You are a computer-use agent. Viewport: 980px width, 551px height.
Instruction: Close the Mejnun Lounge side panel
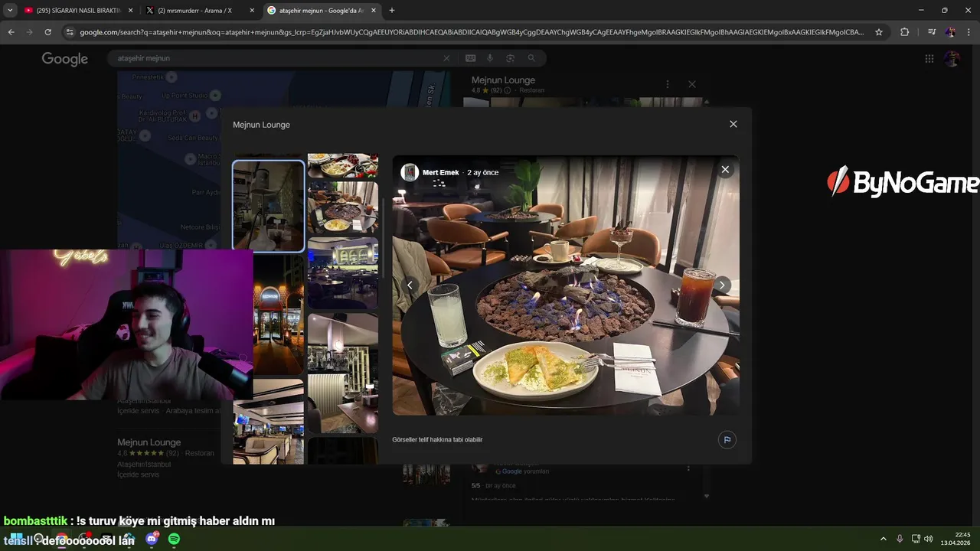coord(692,84)
